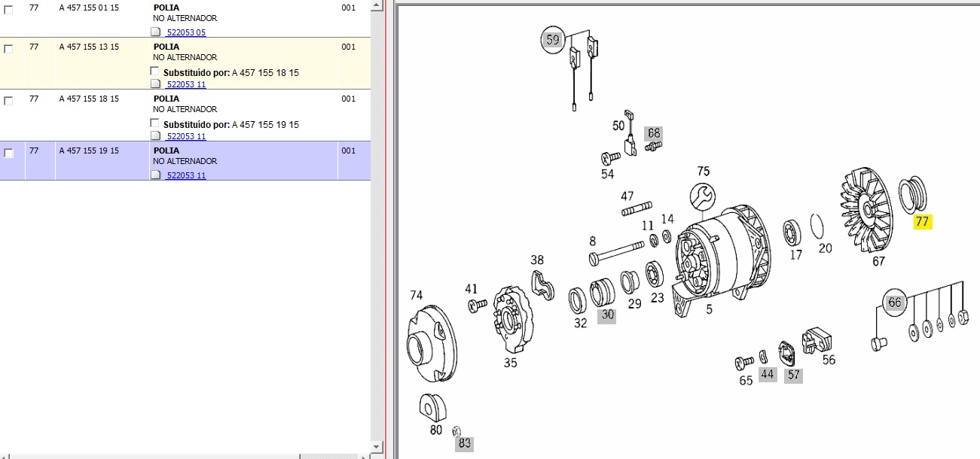Click the rear cover part numbered 74
This screenshot has width=980, height=459.
(x=431, y=344)
